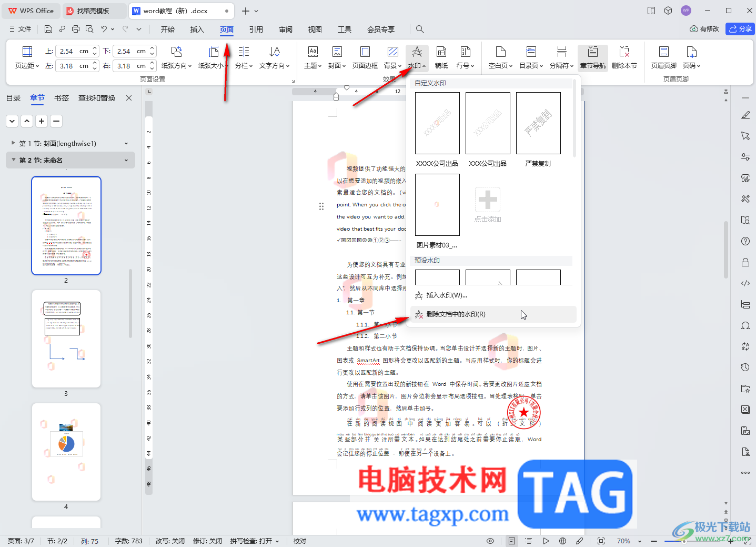
Task: Open the page Background options
Action: (392, 57)
